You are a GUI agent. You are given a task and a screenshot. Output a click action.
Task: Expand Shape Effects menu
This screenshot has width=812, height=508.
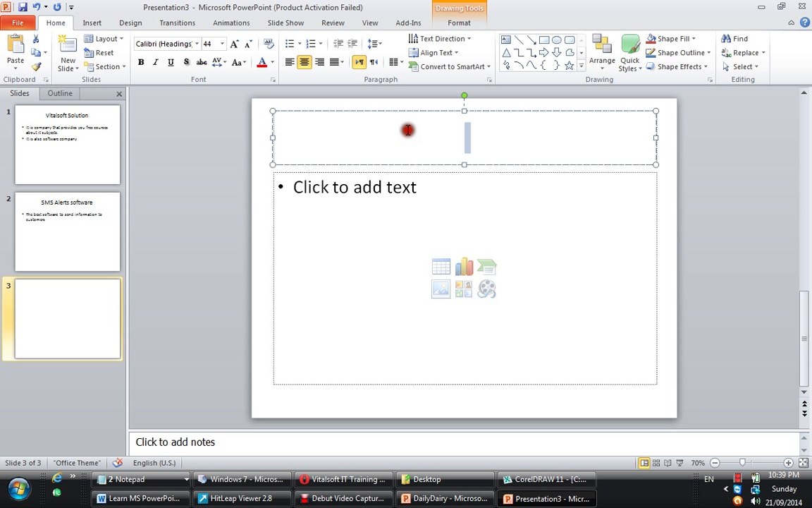pyautogui.click(x=677, y=66)
